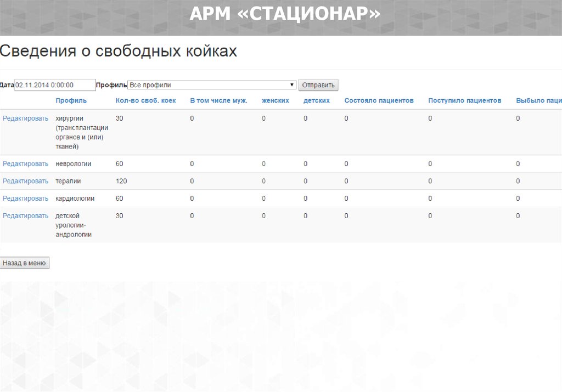Click Редактировать for неврологии row
Screen dimensions: 562x392
25,164
